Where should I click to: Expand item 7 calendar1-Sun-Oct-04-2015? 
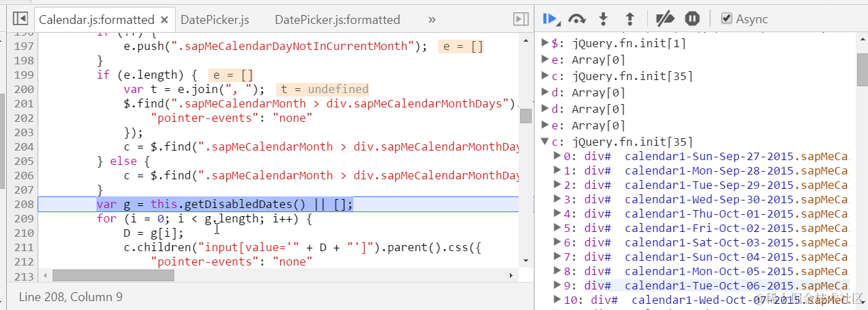[558, 257]
